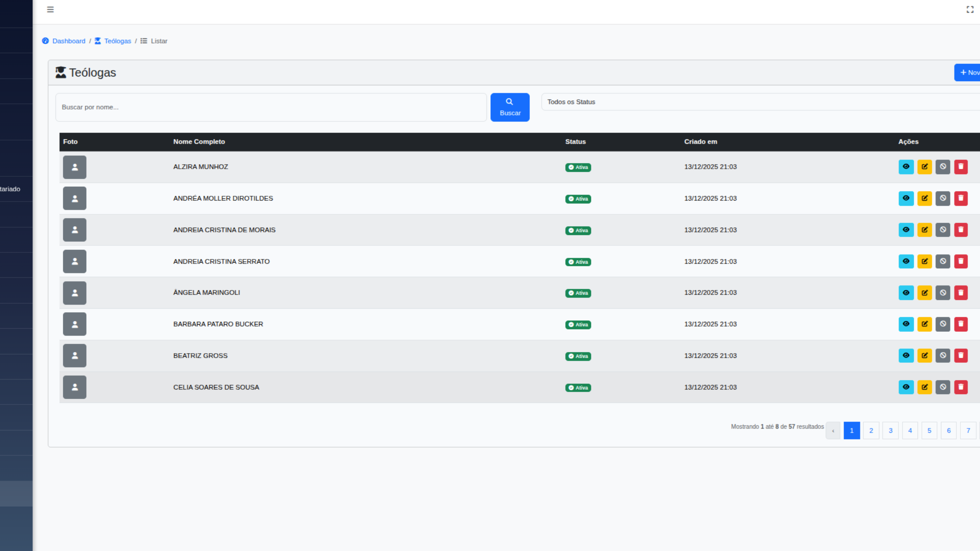Click the Criado em column header

tap(701, 142)
